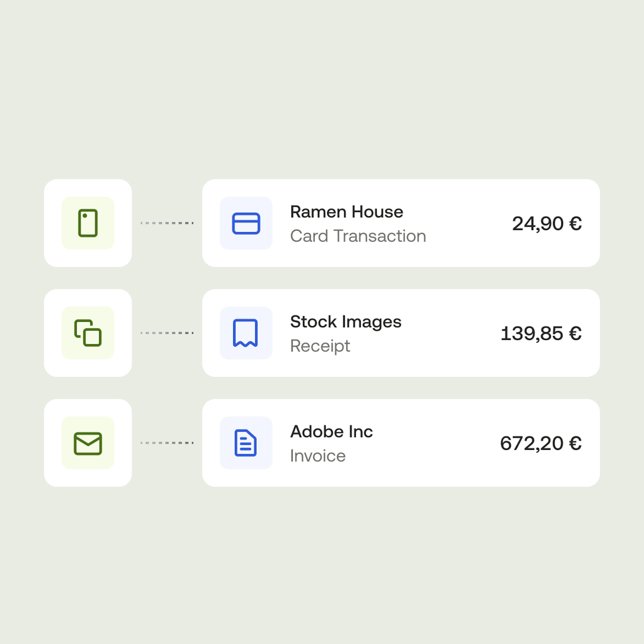Click the 672,20 € amount

[541, 443]
